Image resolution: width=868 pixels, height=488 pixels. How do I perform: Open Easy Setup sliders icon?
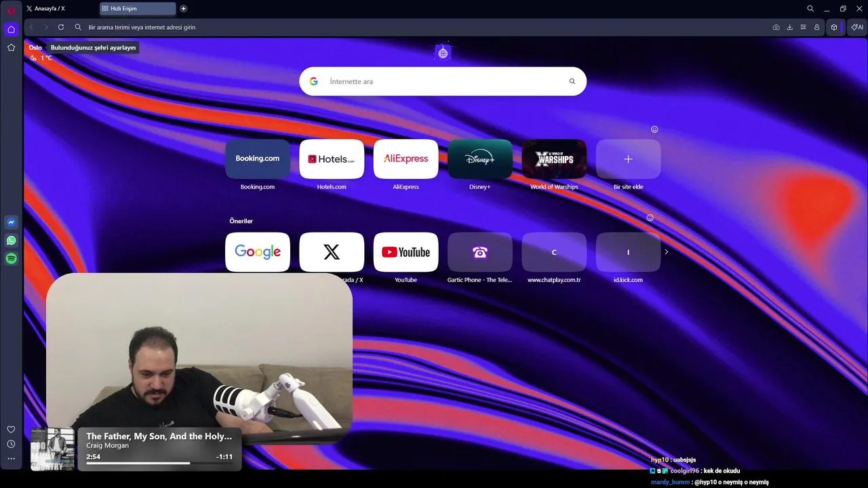click(x=803, y=27)
